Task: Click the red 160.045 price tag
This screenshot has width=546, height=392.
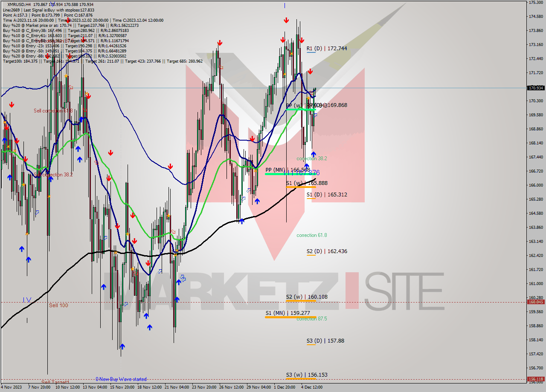Action: [x=536, y=302]
